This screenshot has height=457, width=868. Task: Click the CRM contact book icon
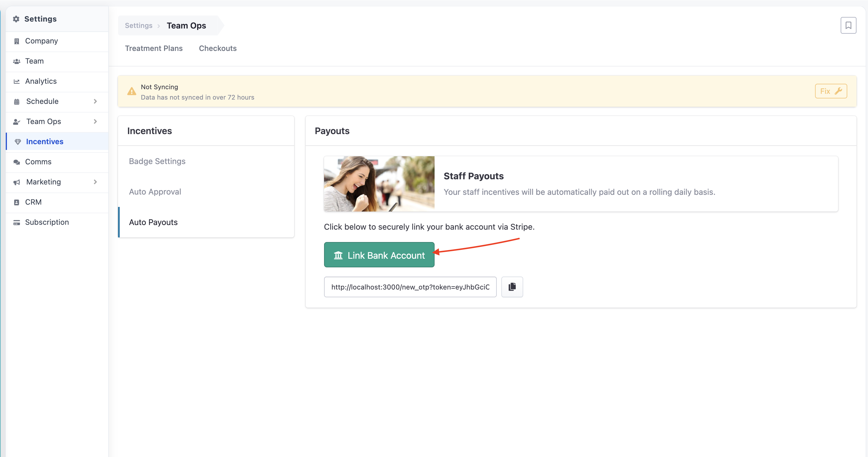pyautogui.click(x=16, y=202)
